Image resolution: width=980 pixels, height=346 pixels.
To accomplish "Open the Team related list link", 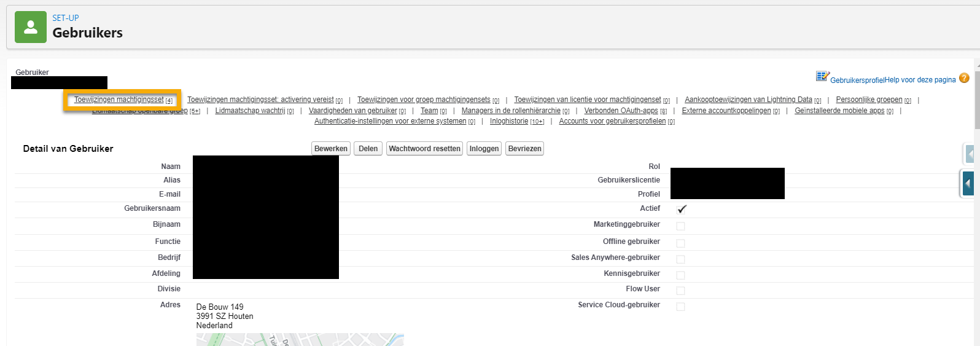I will (434, 111).
